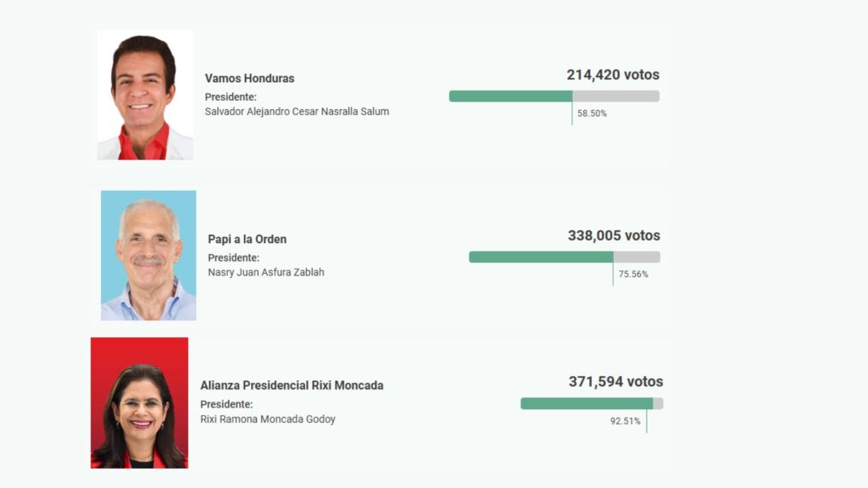Click the Vamos Honduras green progress bar
The height and width of the screenshot is (488, 868).
click(510, 96)
